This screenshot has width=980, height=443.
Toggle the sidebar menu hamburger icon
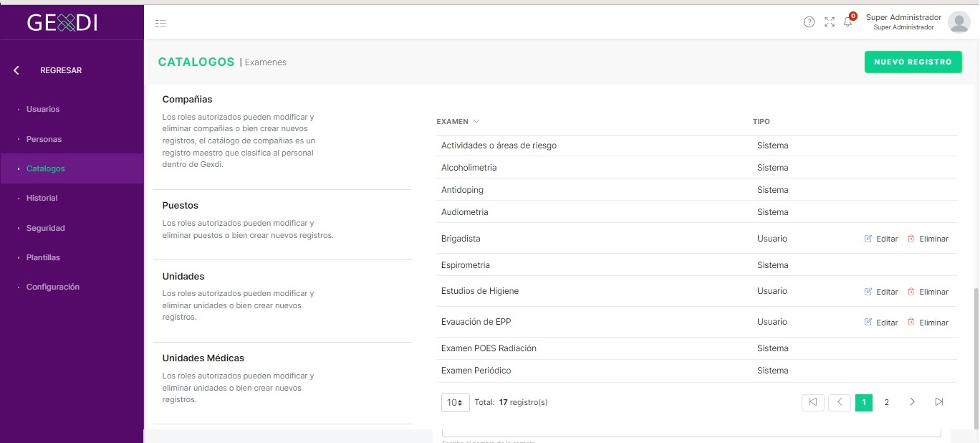(x=160, y=24)
